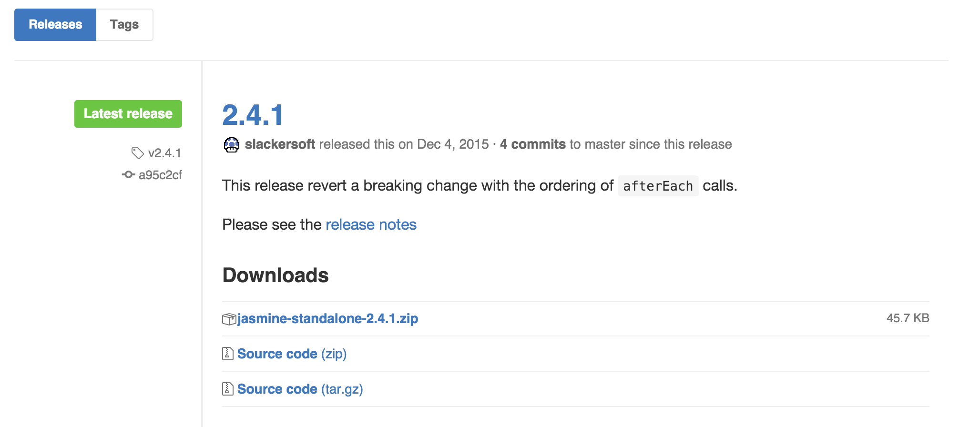Visit the slackersoft user profile
Screen dimensions: 980x427
coord(280,144)
